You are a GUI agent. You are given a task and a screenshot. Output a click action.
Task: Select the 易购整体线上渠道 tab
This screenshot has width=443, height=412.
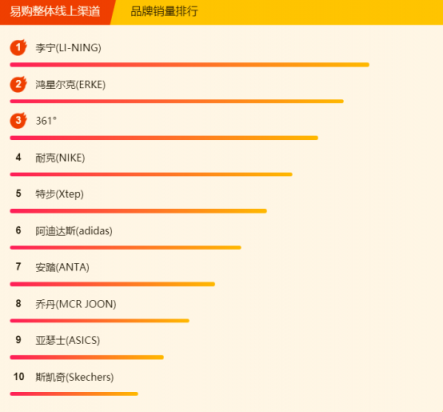(x=55, y=12)
